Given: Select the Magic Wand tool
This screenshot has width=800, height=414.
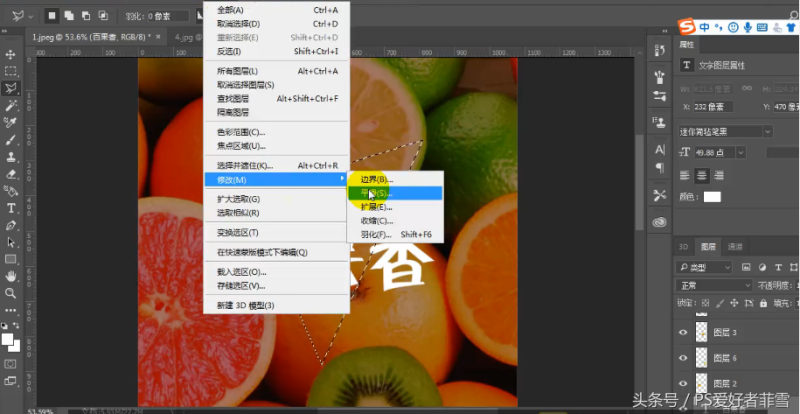Looking at the screenshot, I should (10, 106).
